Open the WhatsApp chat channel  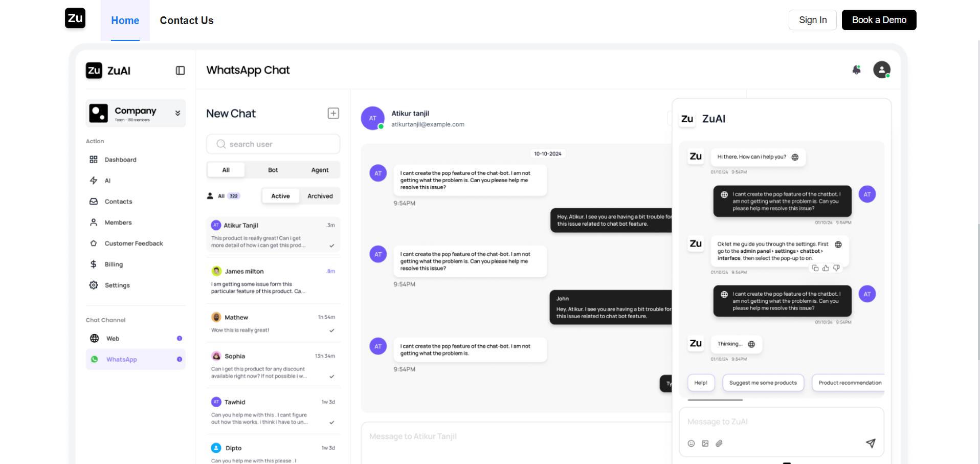(121, 360)
